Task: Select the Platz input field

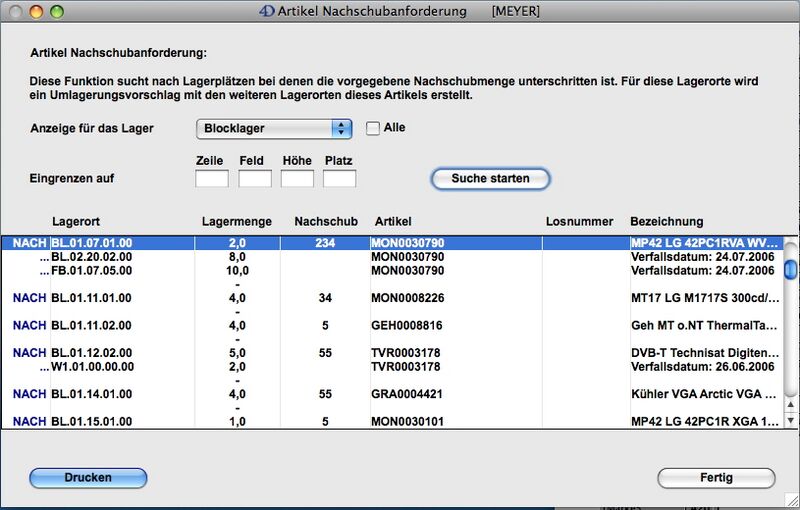Action: (339, 179)
